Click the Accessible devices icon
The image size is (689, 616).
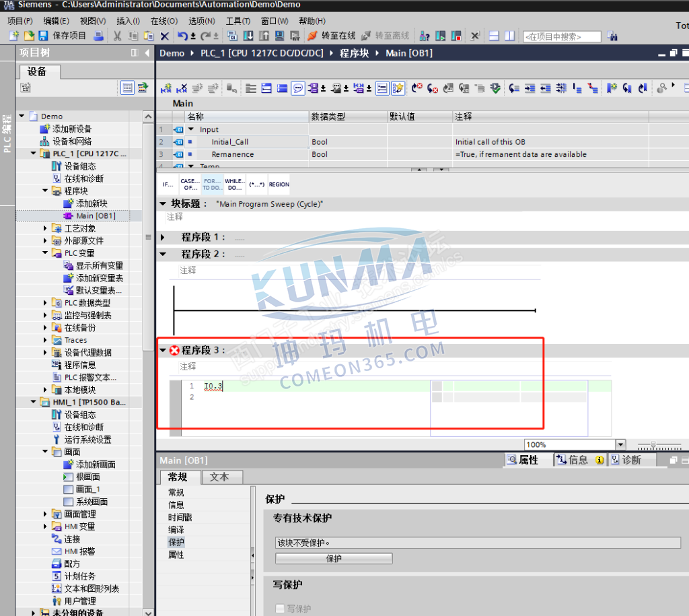[425, 36]
